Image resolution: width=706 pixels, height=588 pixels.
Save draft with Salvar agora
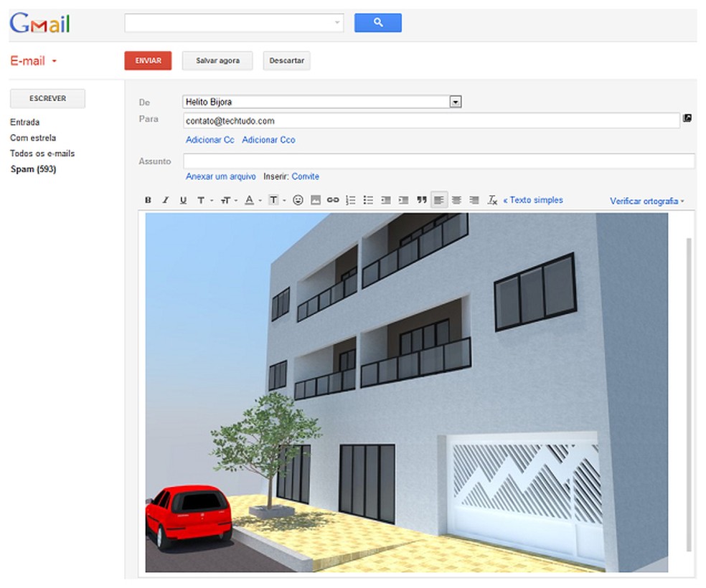[x=217, y=61]
